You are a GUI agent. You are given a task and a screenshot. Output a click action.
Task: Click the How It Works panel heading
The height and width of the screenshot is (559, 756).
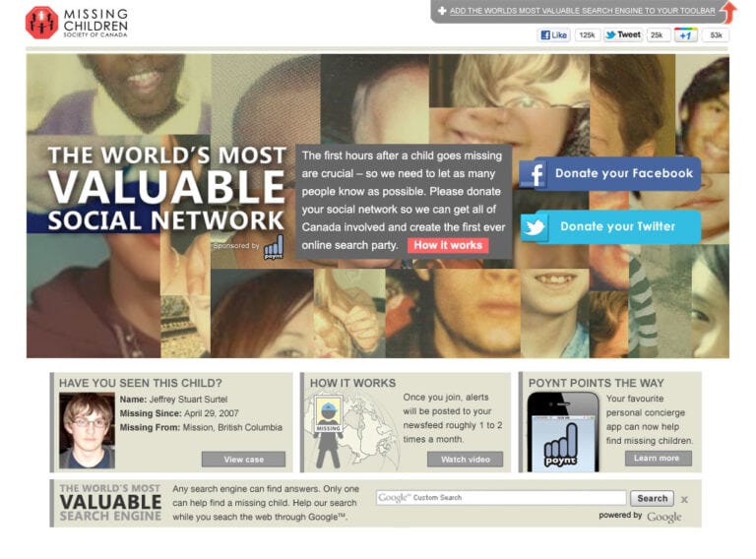(352, 383)
